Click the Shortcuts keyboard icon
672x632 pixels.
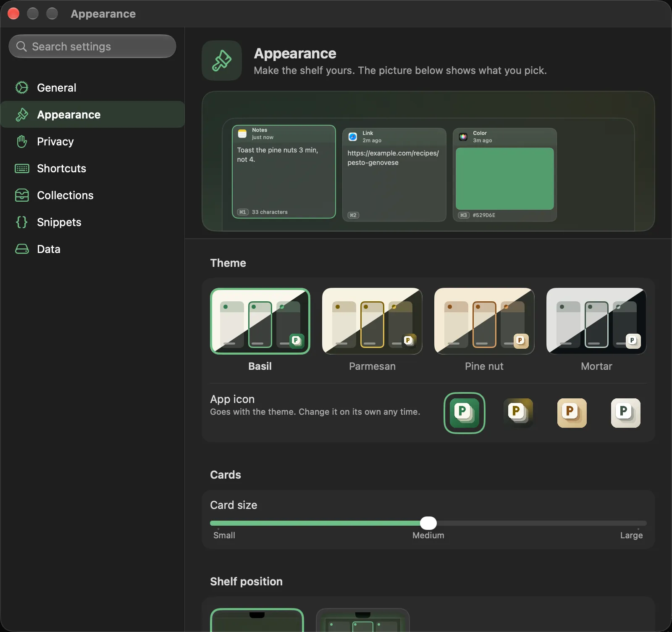(x=22, y=168)
